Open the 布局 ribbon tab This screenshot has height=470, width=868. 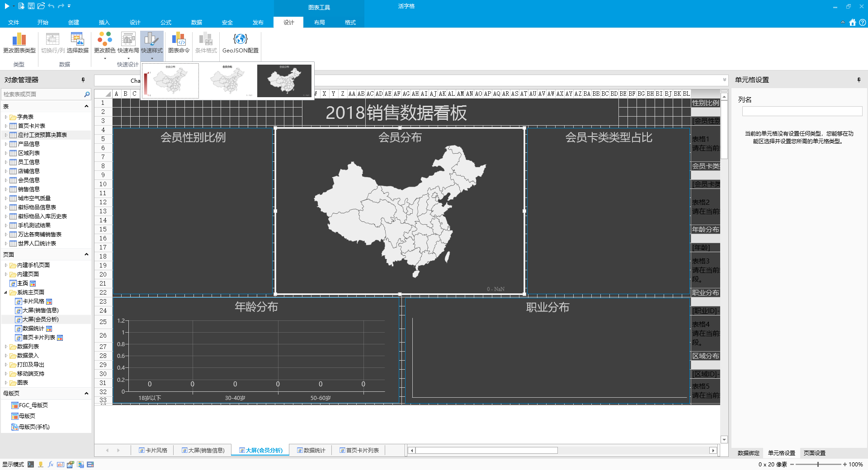tap(319, 22)
